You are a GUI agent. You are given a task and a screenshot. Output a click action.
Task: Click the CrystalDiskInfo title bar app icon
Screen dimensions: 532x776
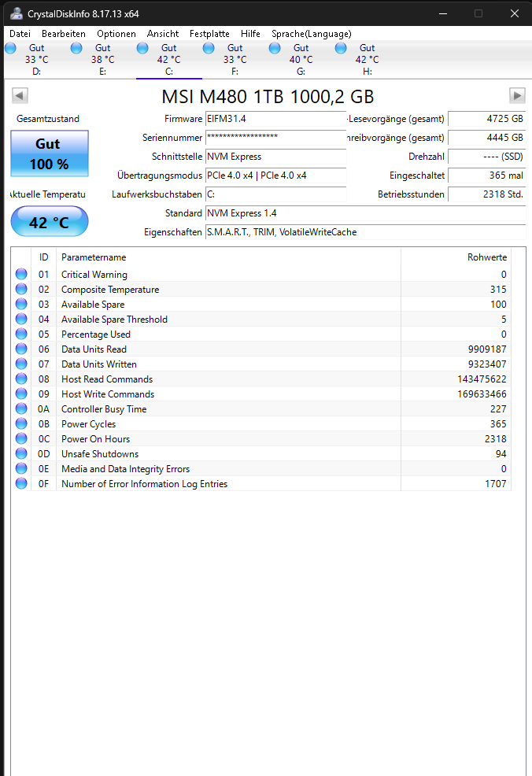tap(17, 14)
